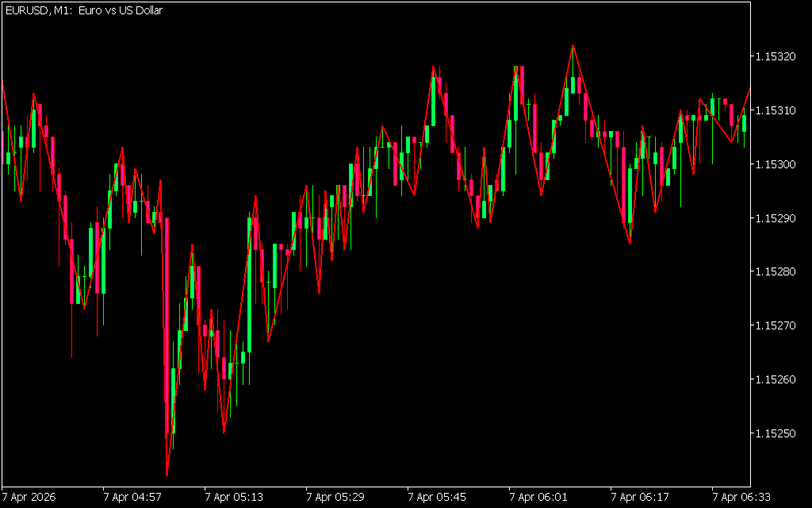Click the 1.15270 price axis label

[x=776, y=325]
